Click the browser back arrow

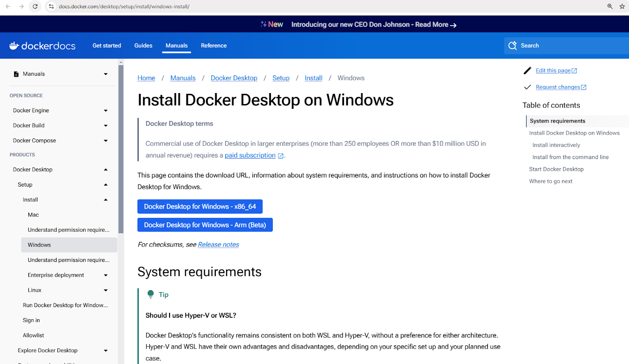[x=8, y=6]
